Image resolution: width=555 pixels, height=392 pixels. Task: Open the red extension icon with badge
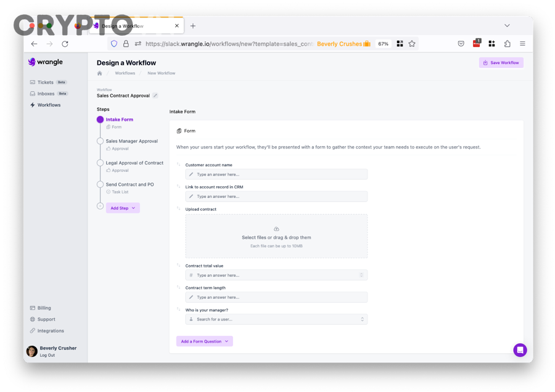tap(477, 43)
